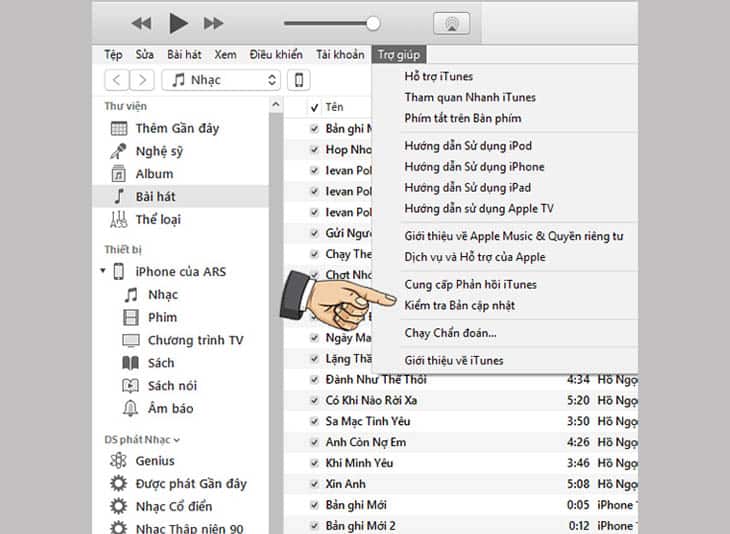The image size is (730, 534).
Task: Select Nghệ sỹ microphone icon in sidebar
Action: pyautogui.click(x=118, y=151)
